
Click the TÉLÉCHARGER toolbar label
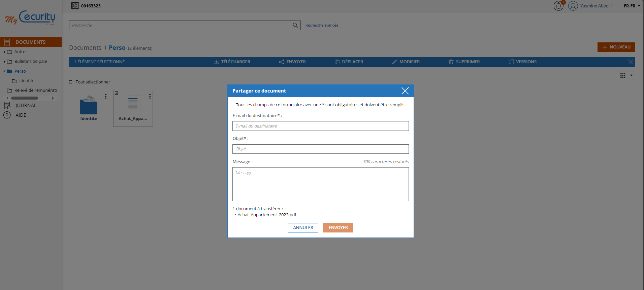click(236, 62)
